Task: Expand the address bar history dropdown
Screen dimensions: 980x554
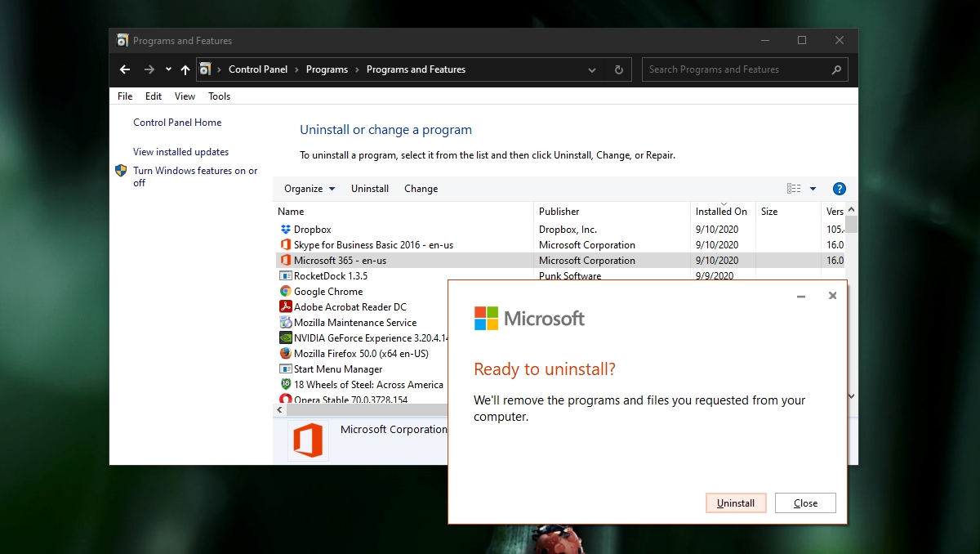Action: pos(592,70)
